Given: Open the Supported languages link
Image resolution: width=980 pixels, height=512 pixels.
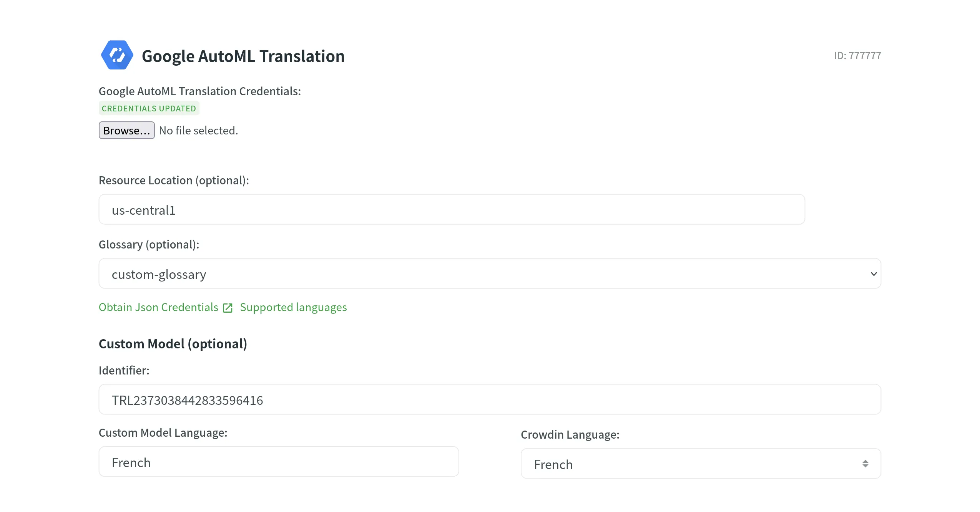Looking at the screenshot, I should click(x=293, y=307).
